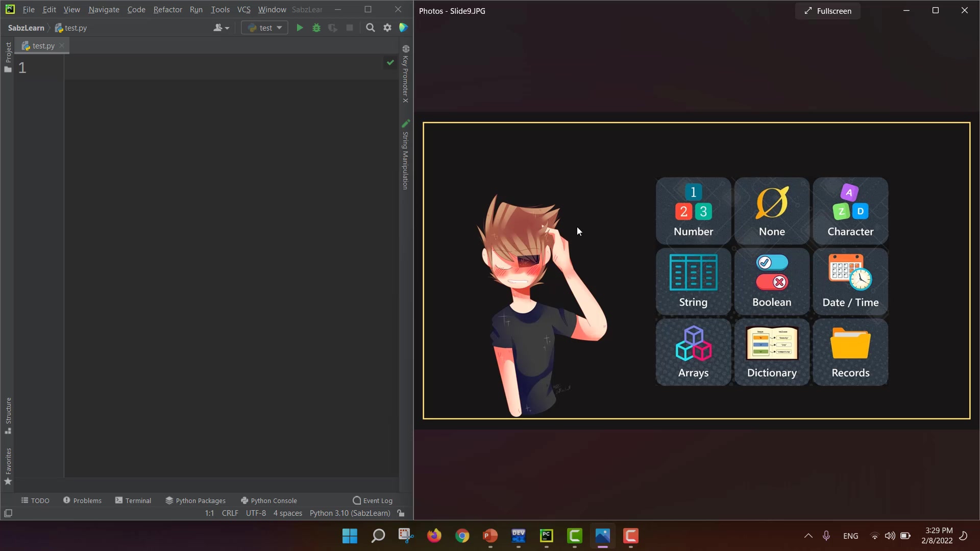Image resolution: width=980 pixels, height=551 pixels.
Task: Click the stop process button
Action: 350,28
